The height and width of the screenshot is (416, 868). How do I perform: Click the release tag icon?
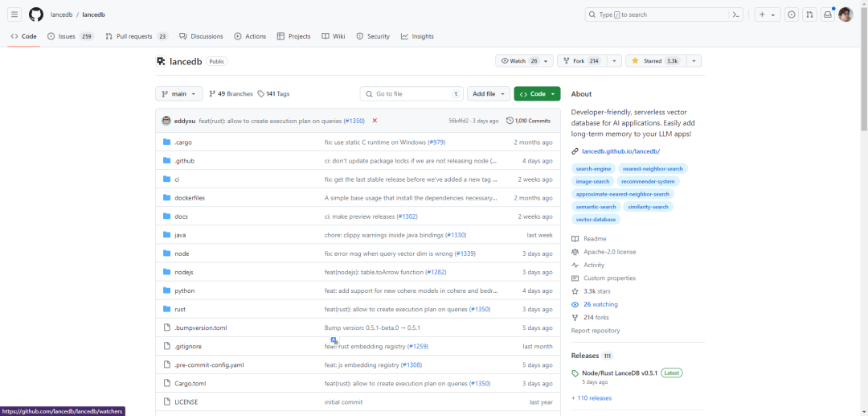[x=575, y=373]
